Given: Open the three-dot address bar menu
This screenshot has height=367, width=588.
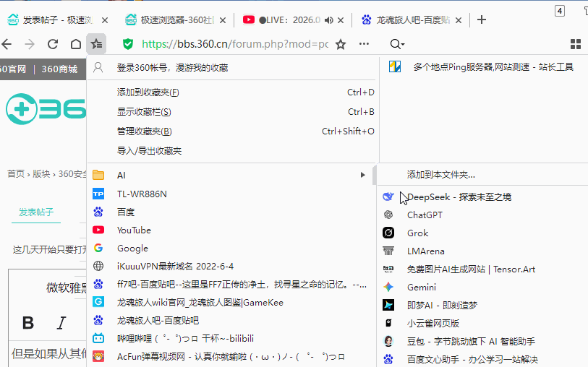Looking at the screenshot, I should click(364, 44).
